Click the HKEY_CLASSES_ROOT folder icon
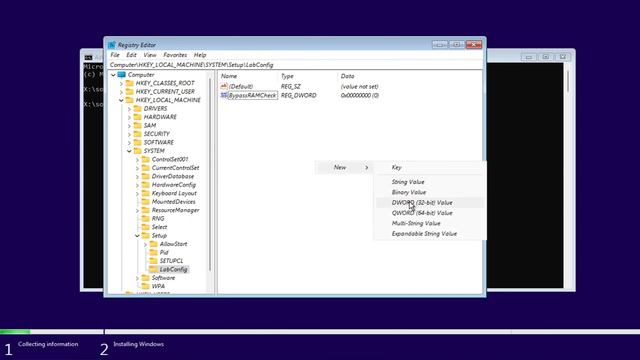The height and width of the screenshot is (360, 640). (129, 83)
